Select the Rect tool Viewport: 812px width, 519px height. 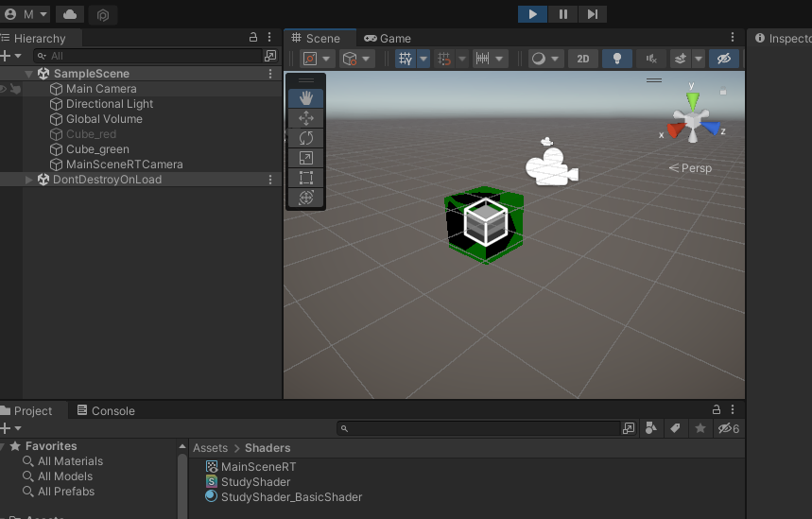(306, 178)
